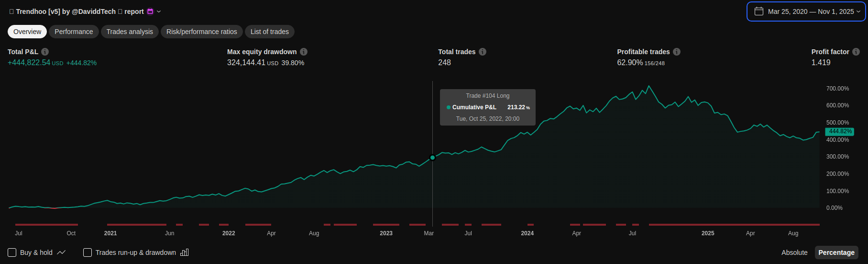Screen dimensions: 868x264
Task: Click the Trade #104 marker dot on the equity curve
Action: [x=433, y=158]
